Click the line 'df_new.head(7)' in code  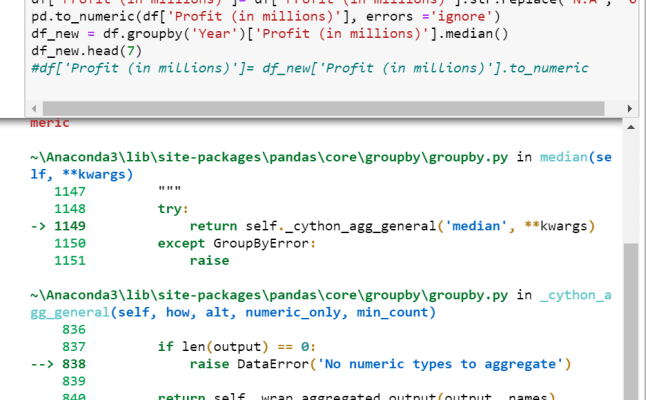[87, 51]
